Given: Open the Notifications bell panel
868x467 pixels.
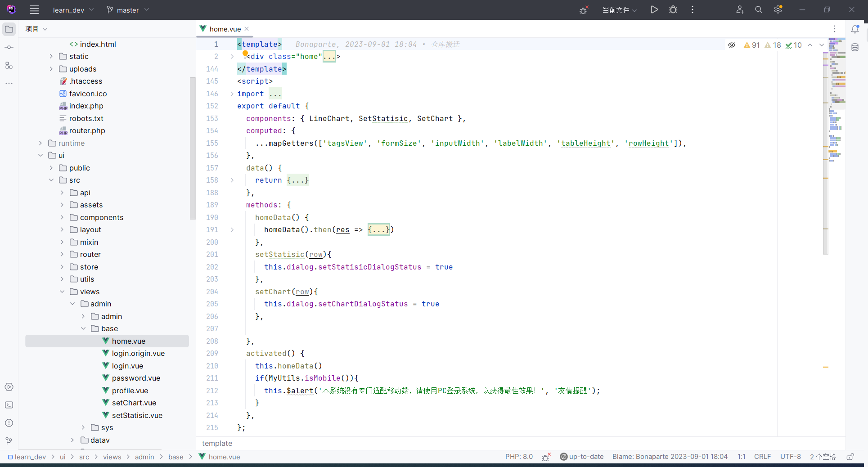Looking at the screenshot, I should tap(855, 29).
